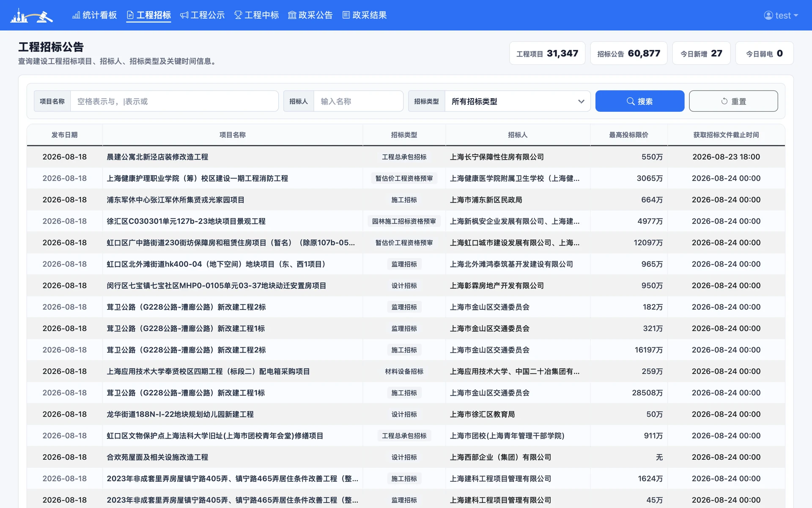The height and width of the screenshot is (508, 812).
Task: Click the circular arrow icon in 重置 button
Action: (724, 101)
